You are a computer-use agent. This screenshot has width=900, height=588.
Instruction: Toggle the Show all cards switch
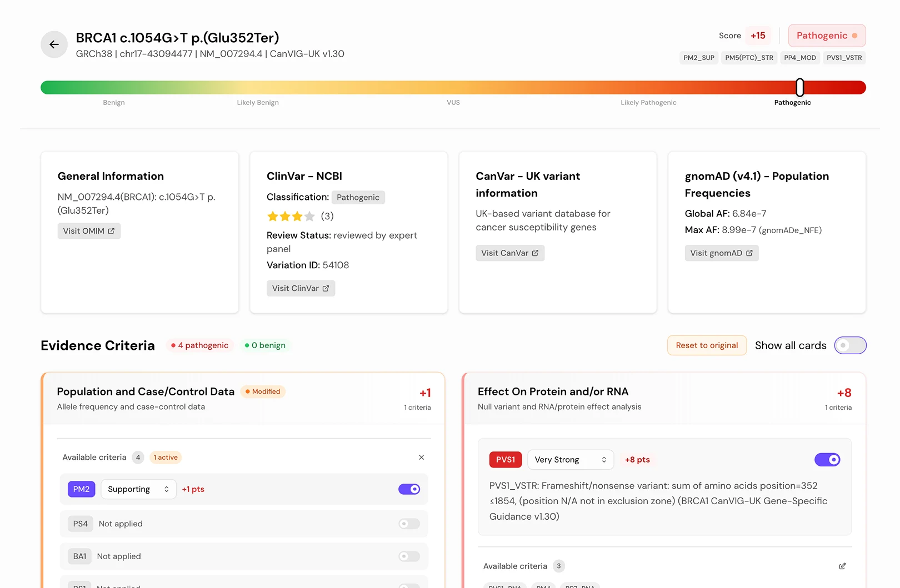pos(850,345)
